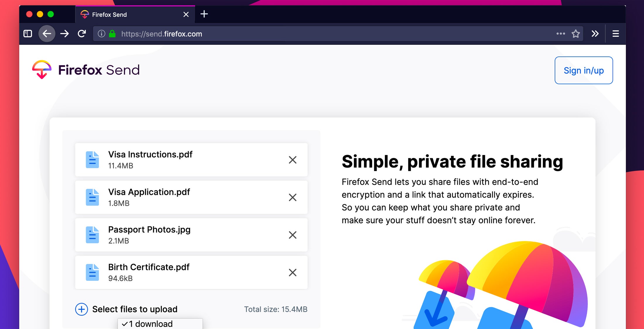Click the Birth Certificate.pdf file name
Image resolution: width=644 pixels, height=329 pixels.
[149, 267]
